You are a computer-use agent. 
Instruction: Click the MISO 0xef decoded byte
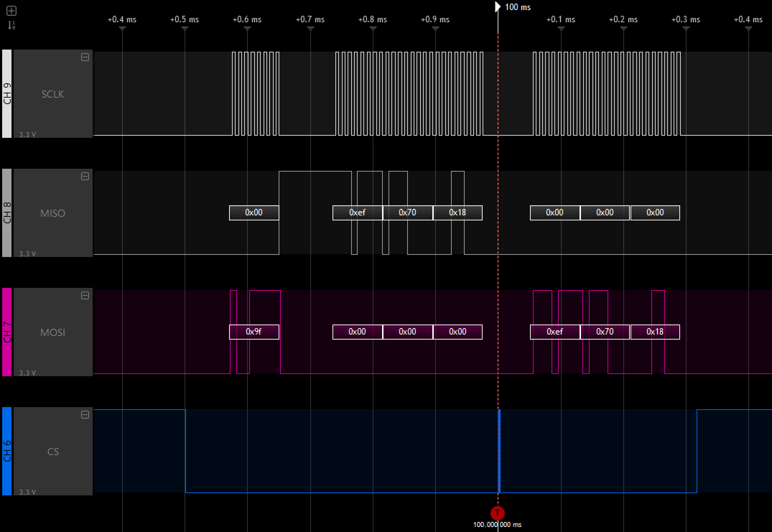click(358, 213)
